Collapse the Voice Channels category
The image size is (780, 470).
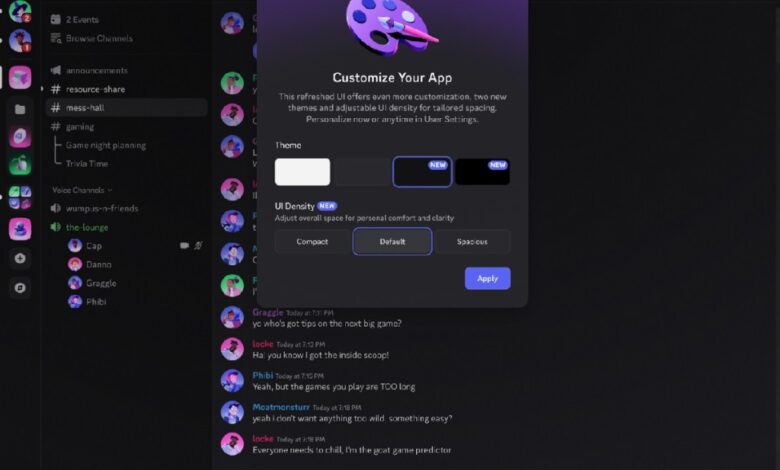click(x=82, y=190)
